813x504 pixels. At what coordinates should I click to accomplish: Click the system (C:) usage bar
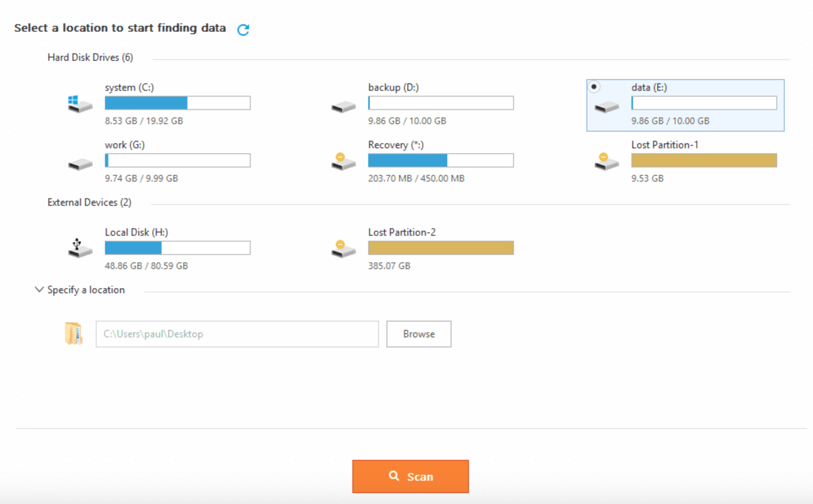pos(177,103)
